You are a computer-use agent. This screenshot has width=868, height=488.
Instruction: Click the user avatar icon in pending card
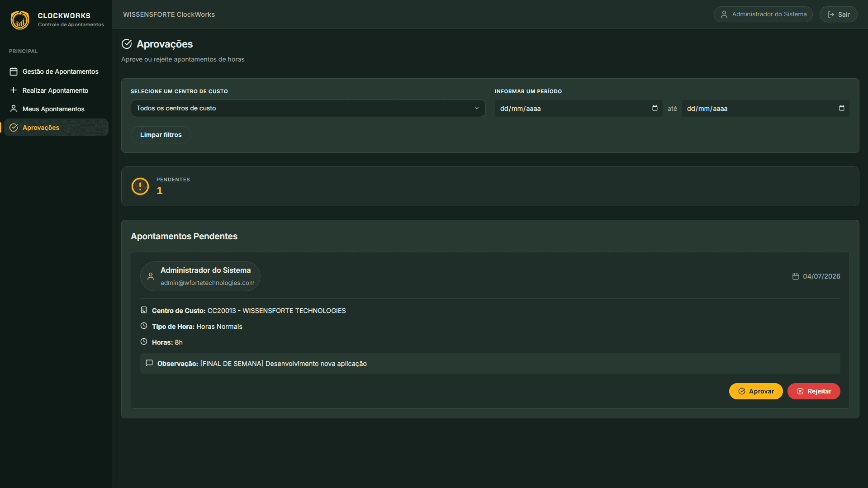pyautogui.click(x=151, y=276)
